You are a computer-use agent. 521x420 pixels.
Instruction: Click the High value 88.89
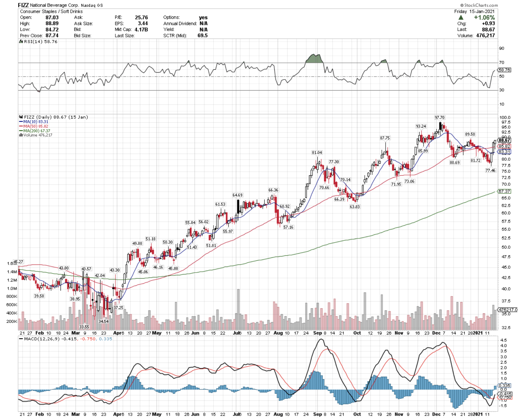point(52,23)
